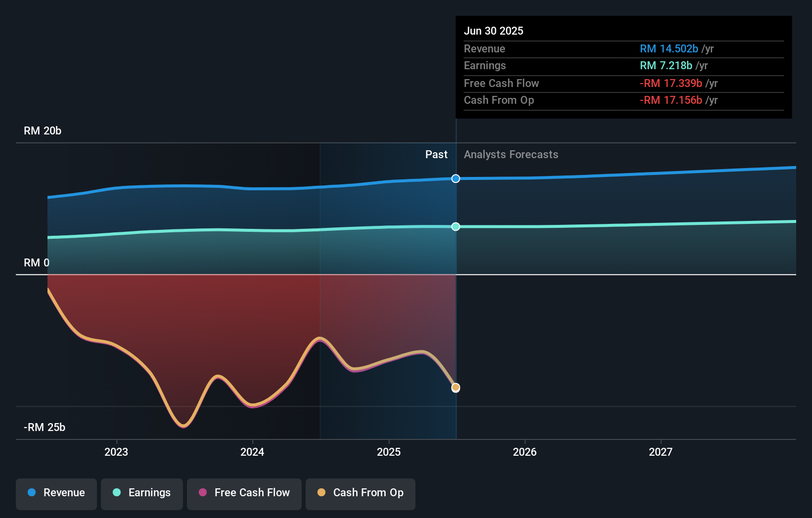Click the Earnings row label in tooltip

[x=485, y=65]
